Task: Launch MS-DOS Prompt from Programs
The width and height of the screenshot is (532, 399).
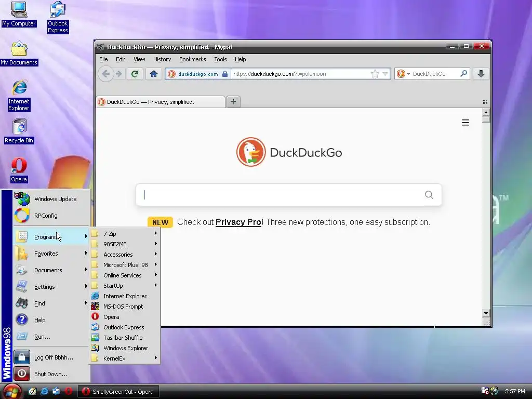Action: click(125, 307)
